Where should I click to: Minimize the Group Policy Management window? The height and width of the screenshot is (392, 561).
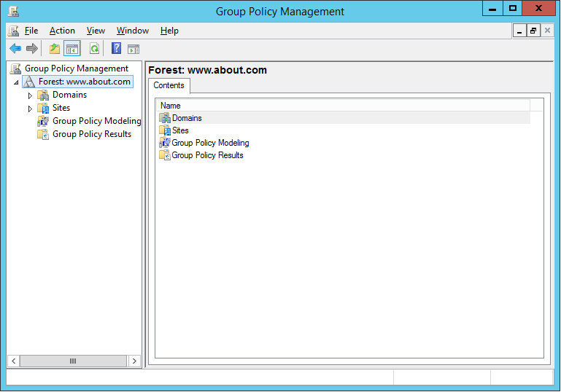pyautogui.click(x=492, y=8)
